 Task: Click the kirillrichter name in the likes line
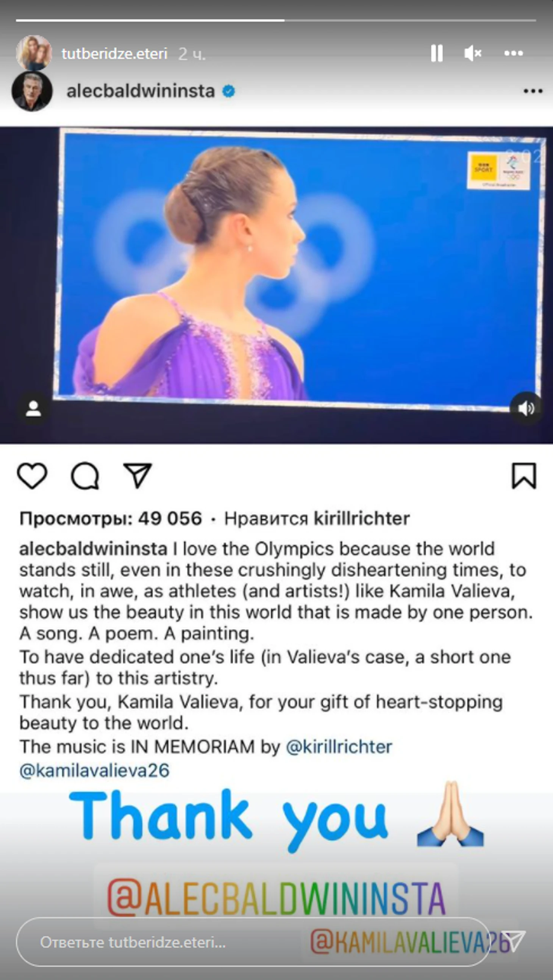point(361,519)
